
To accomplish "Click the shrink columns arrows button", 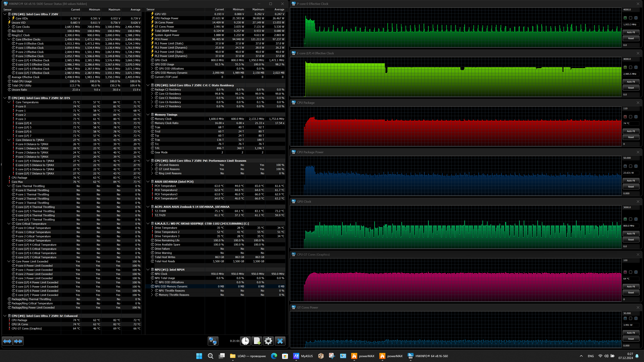I will point(18,341).
